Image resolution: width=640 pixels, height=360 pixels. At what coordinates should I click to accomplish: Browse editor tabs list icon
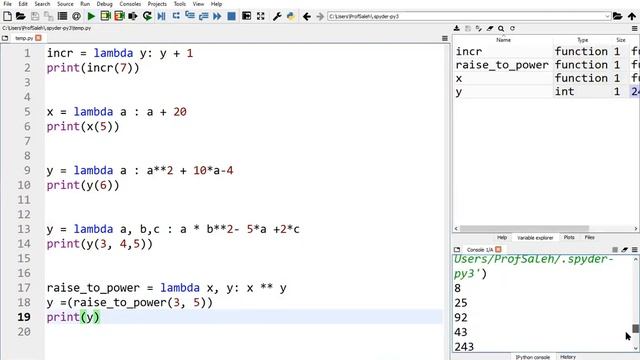(x=5, y=38)
